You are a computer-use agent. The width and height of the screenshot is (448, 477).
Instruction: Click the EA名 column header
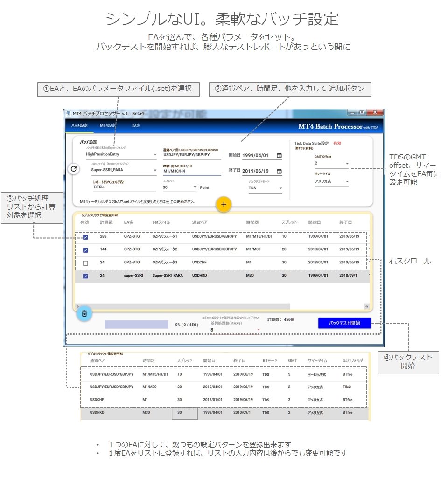128,222
